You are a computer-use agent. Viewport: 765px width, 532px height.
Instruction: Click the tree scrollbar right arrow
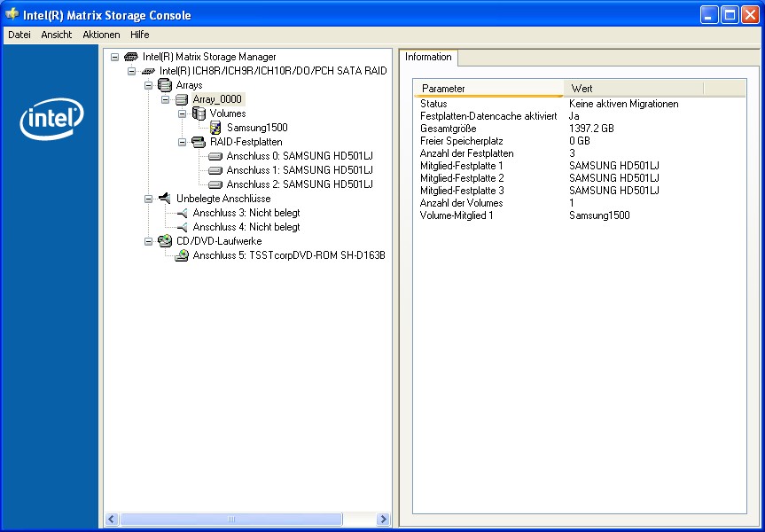pos(384,519)
